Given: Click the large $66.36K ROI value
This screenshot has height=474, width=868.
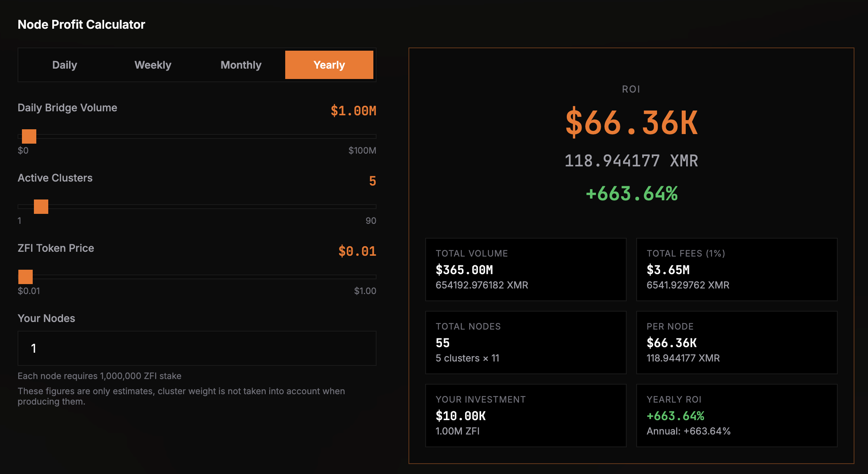Looking at the screenshot, I should [x=631, y=123].
